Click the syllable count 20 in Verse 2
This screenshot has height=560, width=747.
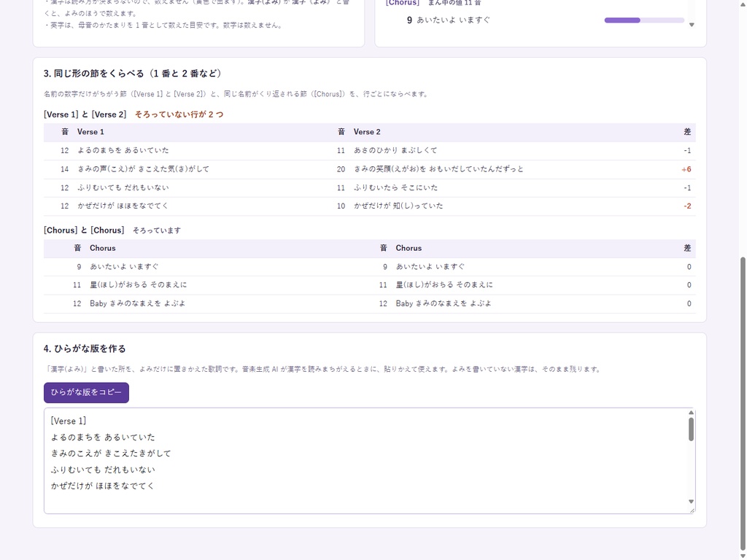pos(341,169)
